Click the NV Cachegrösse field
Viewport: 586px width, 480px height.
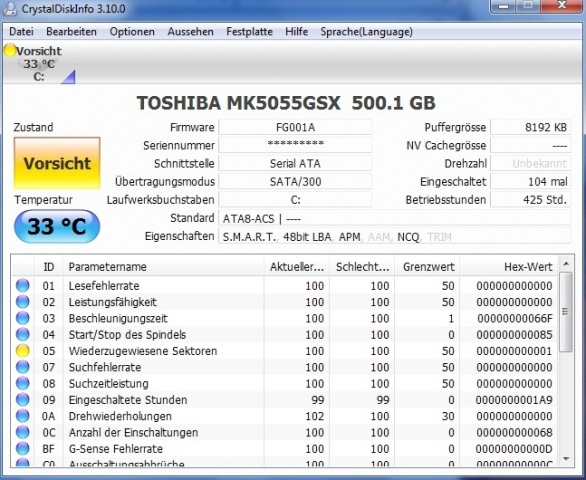(x=531, y=145)
